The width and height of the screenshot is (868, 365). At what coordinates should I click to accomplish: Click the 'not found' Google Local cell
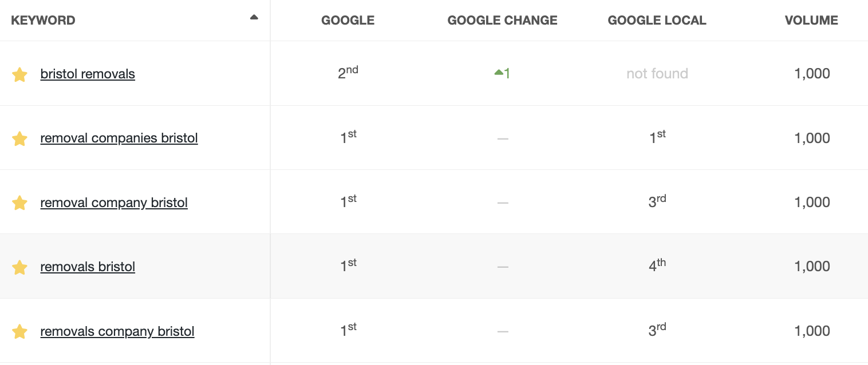point(657,73)
